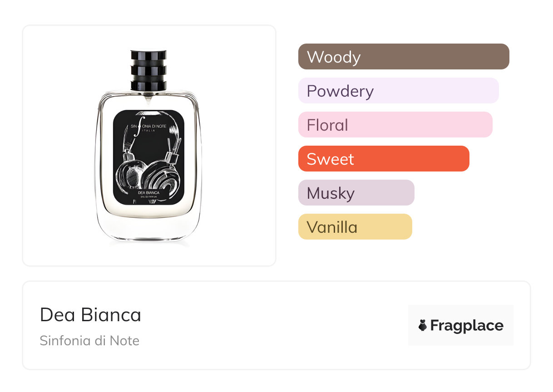Click the Fragplace wordmark text
Image resolution: width=553 pixels, height=392 pixels.
click(467, 326)
